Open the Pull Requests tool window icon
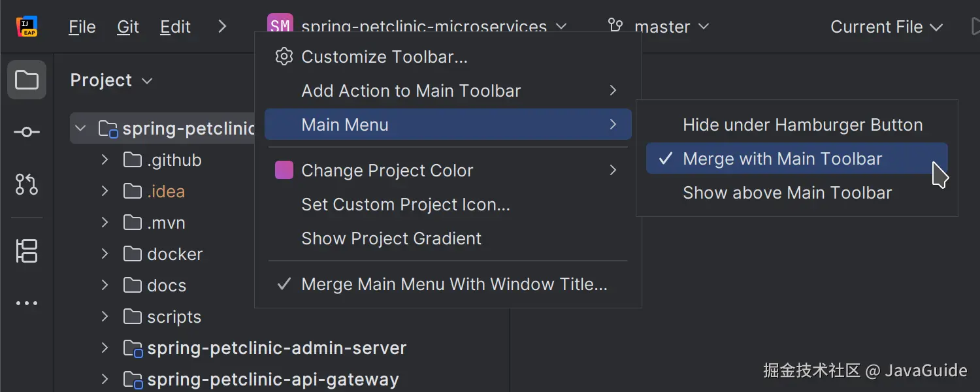980x392 pixels. point(27,185)
